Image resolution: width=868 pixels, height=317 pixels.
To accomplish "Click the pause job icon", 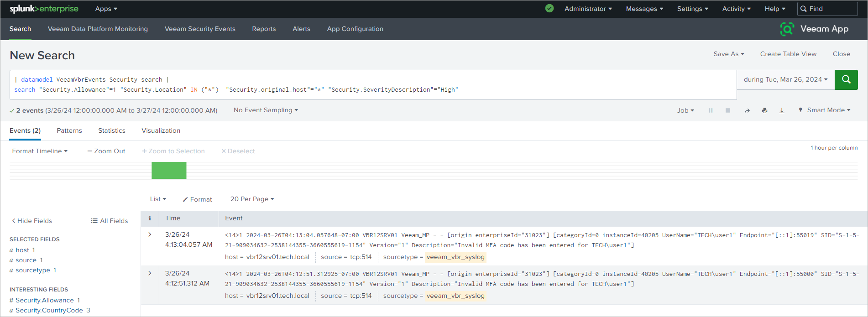I will click(x=711, y=110).
